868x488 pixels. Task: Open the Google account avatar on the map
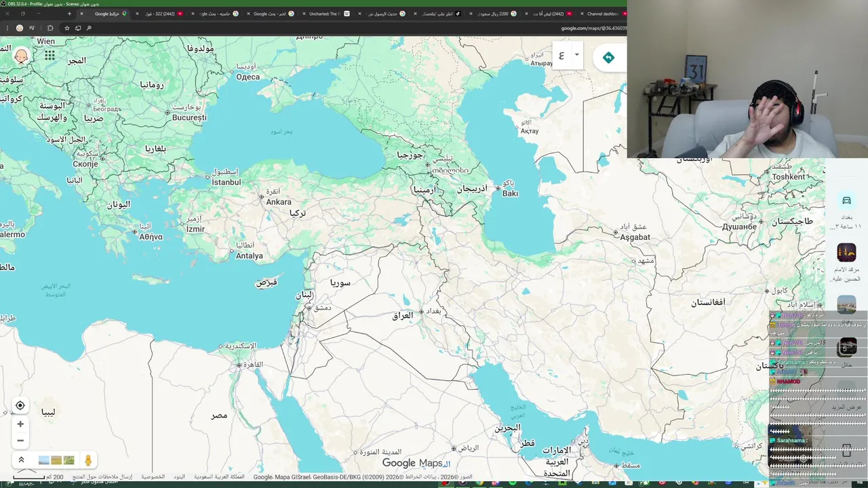(21, 56)
